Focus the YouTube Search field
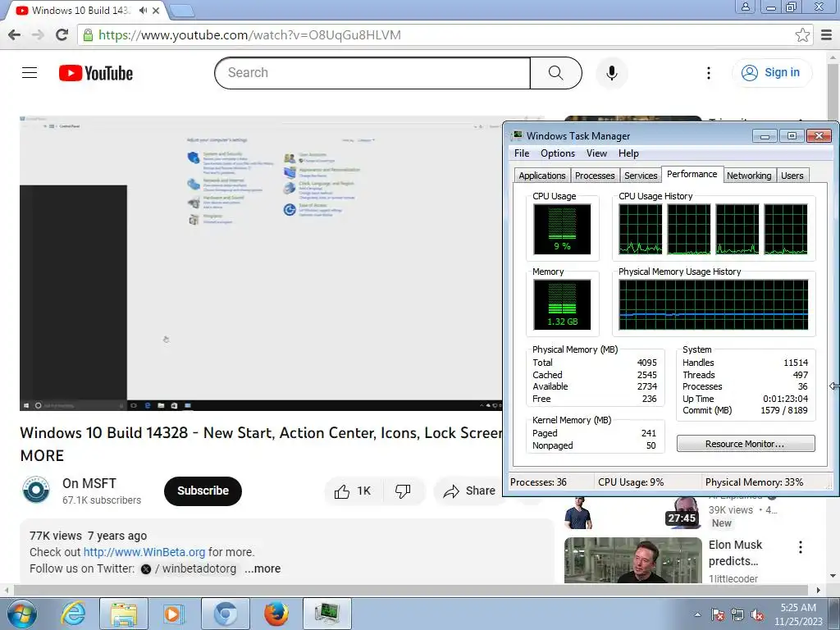 pyautogui.click(x=372, y=73)
